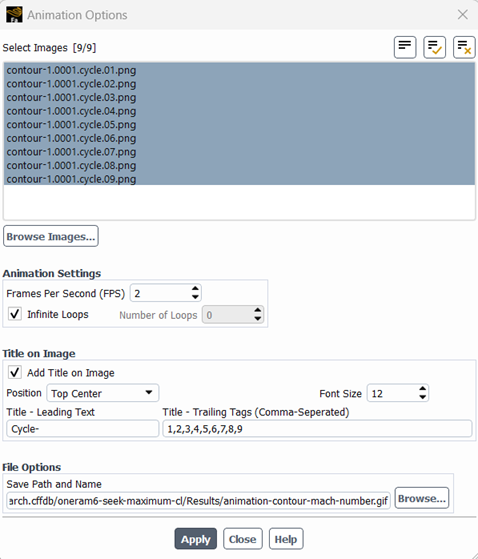Select contour-1.0001.cycle.08.png in list
478x559 pixels.
239,165
